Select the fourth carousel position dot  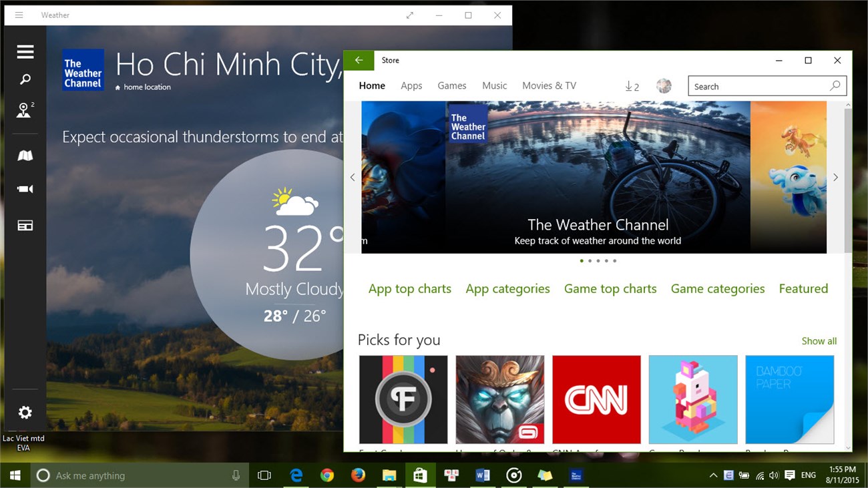tap(606, 261)
